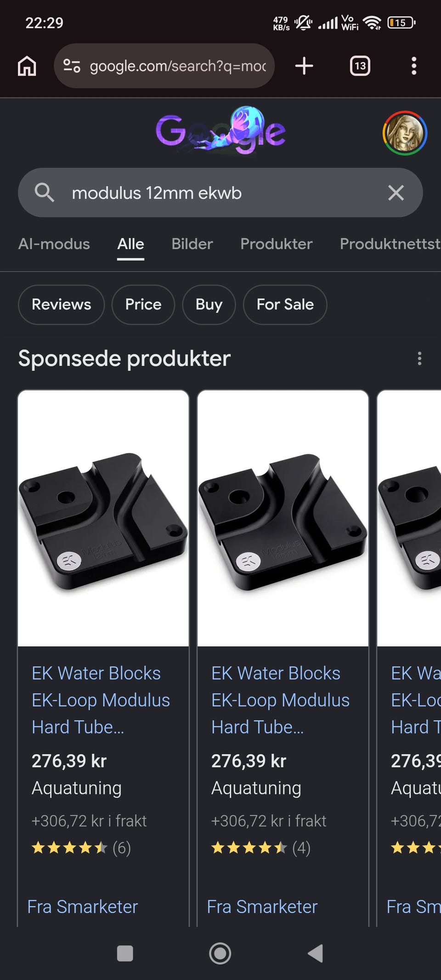Open site settings icon in address bar

72,66
